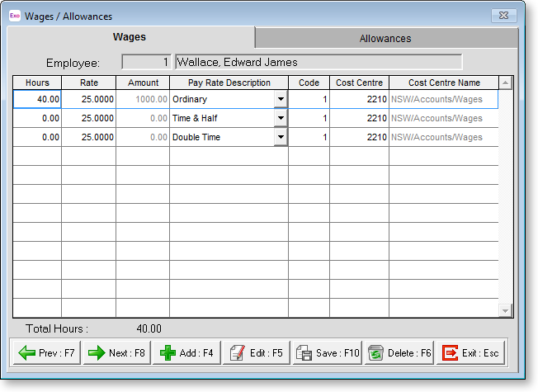Expand the Time & Half pay rate dropdown
538x392 pixels.
click(281, 118)
